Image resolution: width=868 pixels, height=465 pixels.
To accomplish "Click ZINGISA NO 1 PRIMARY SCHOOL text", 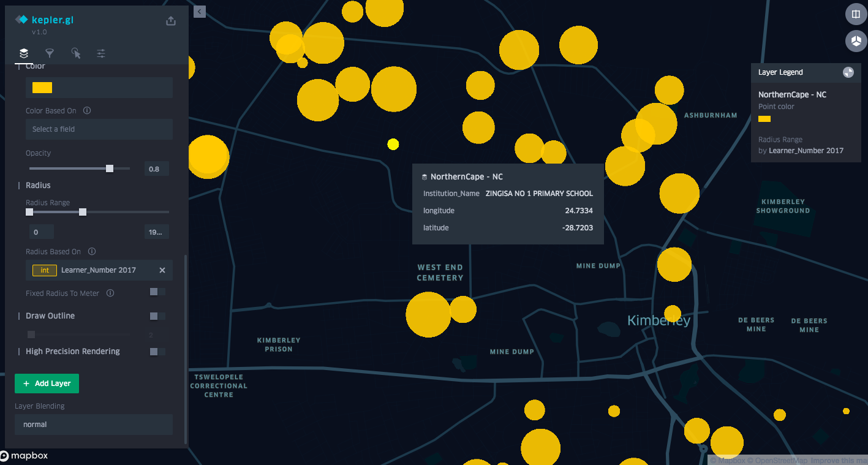I will [539, 194].
